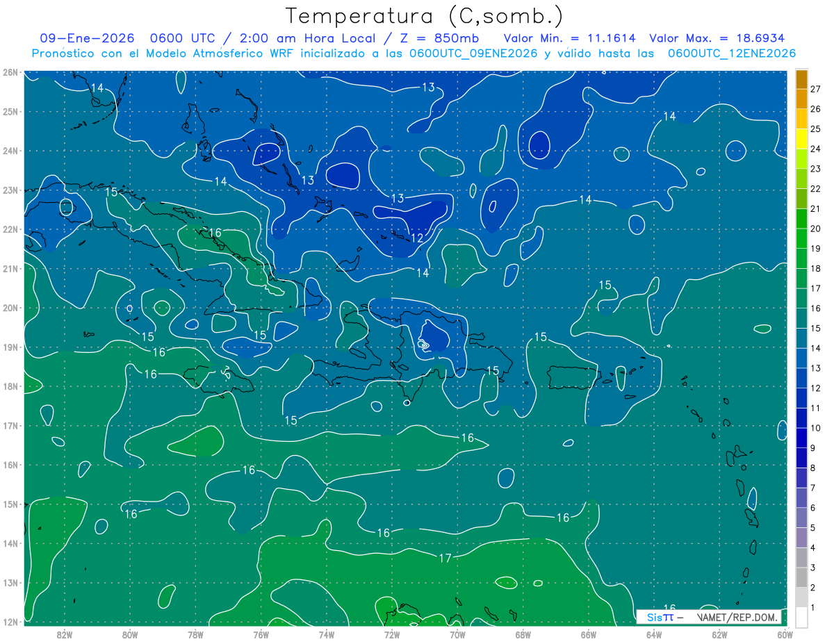Click the 60W longitude axis label

click(785, 634)
